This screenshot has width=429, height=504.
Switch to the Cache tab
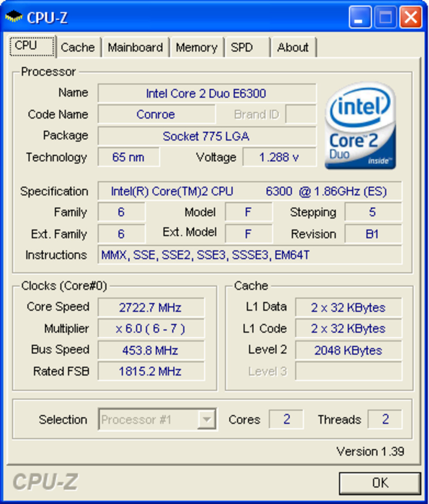point(78,47)
